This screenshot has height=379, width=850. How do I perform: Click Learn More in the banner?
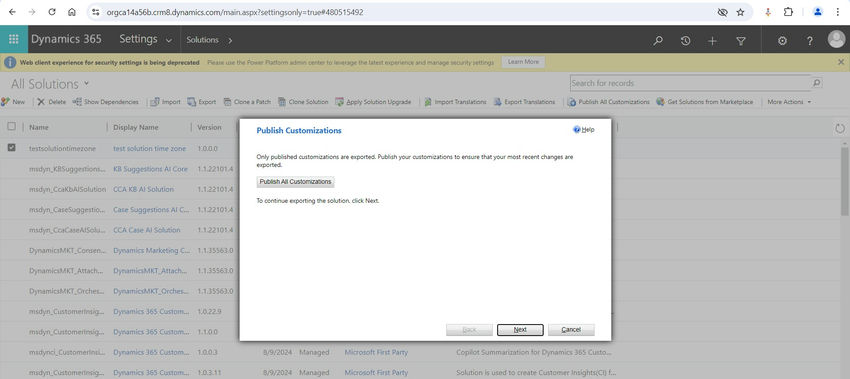pyautogui.click(x=523, y=62)
